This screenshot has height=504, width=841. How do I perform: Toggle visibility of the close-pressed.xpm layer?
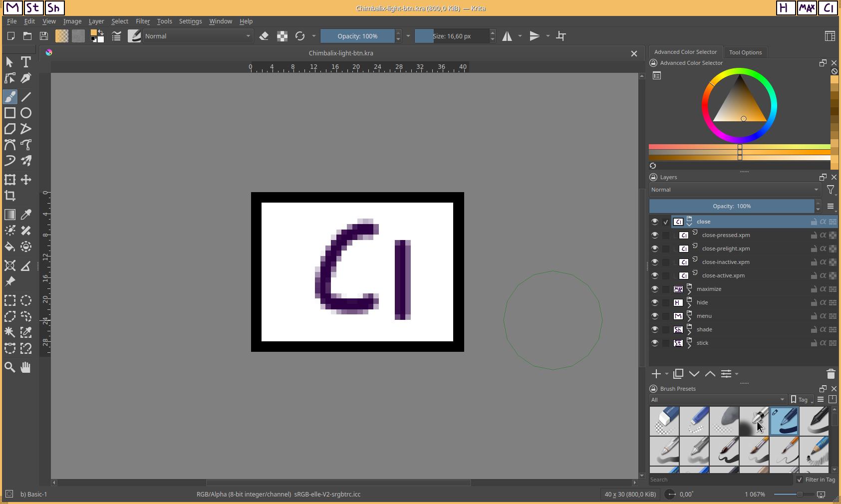[x=655, y=235]
